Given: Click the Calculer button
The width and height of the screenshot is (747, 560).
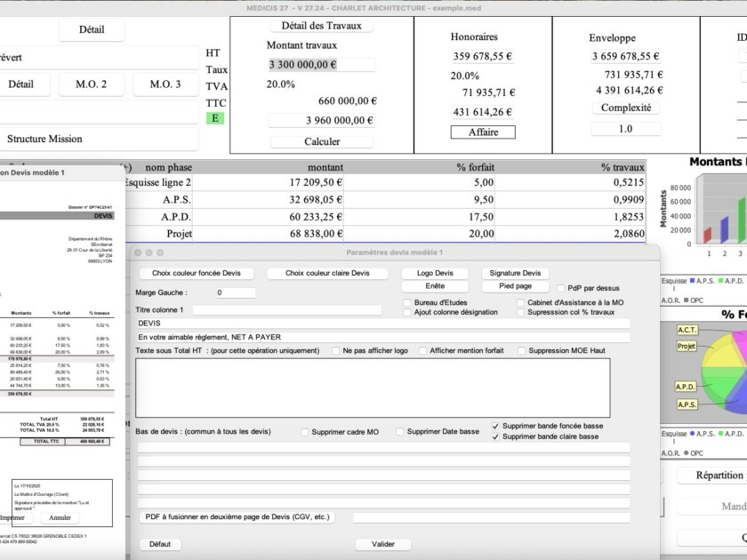Looking at the screenshot, I should (322, 141).
